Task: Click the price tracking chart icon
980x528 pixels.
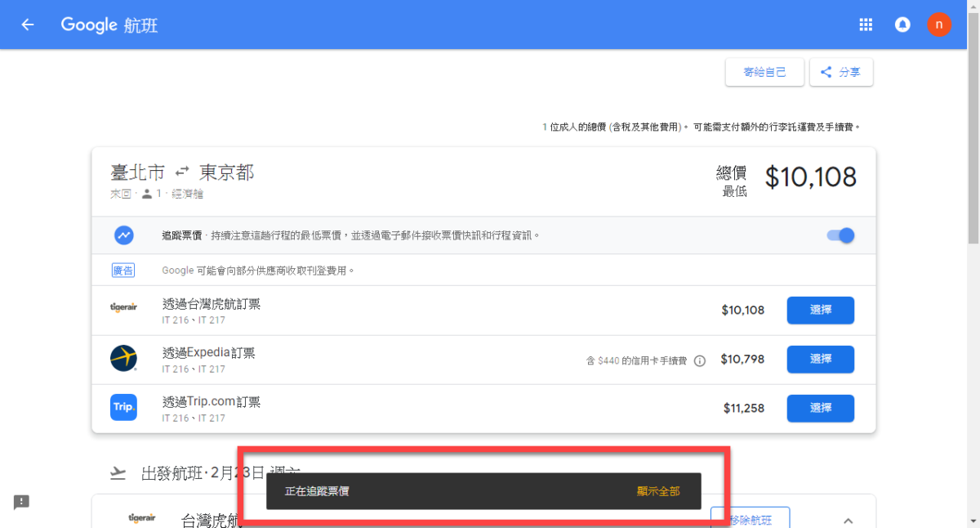Action: [x=124, y=235]
